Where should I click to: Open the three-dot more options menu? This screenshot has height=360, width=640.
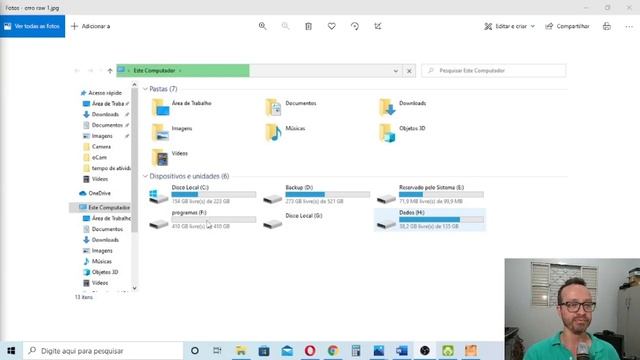point(629,27)
